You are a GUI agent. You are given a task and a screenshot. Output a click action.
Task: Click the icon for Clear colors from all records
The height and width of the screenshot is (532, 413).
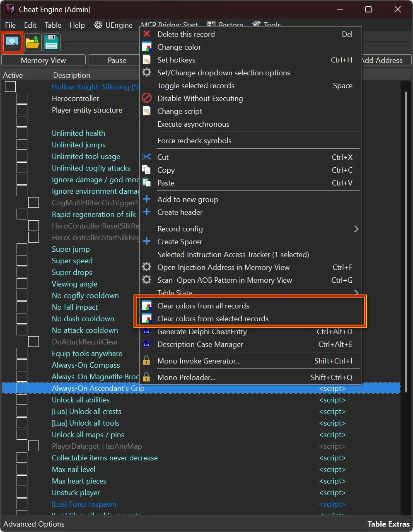click(x=147, y=306)
